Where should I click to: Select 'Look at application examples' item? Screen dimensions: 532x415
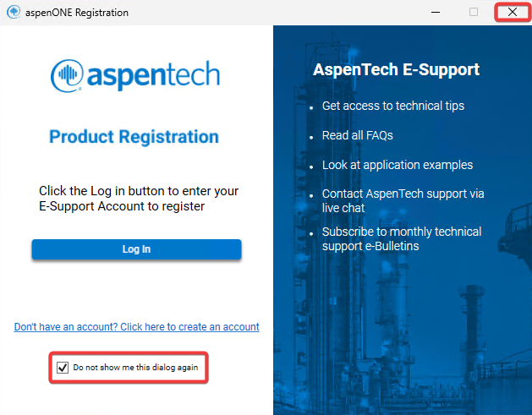pyautogui.click(x=397, y=165)
